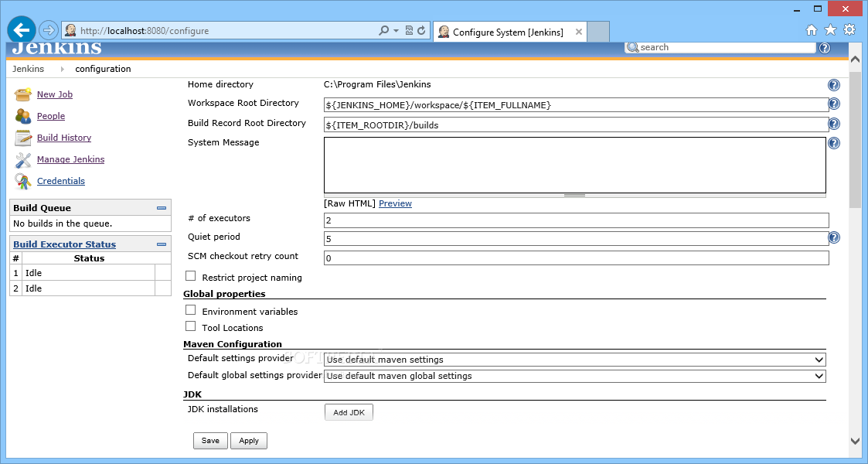Open the Credentials link
The width and height of the screenshot is (868, 464).
(x=61, y=180)
